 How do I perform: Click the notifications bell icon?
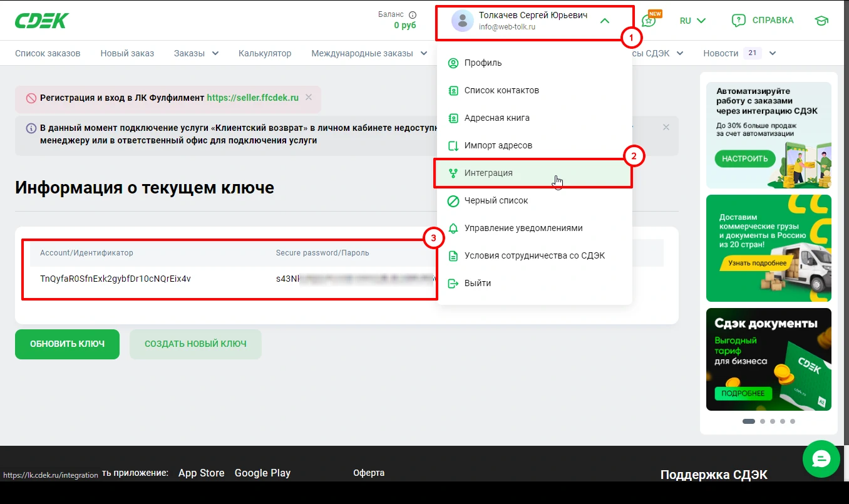coord(453,228)
